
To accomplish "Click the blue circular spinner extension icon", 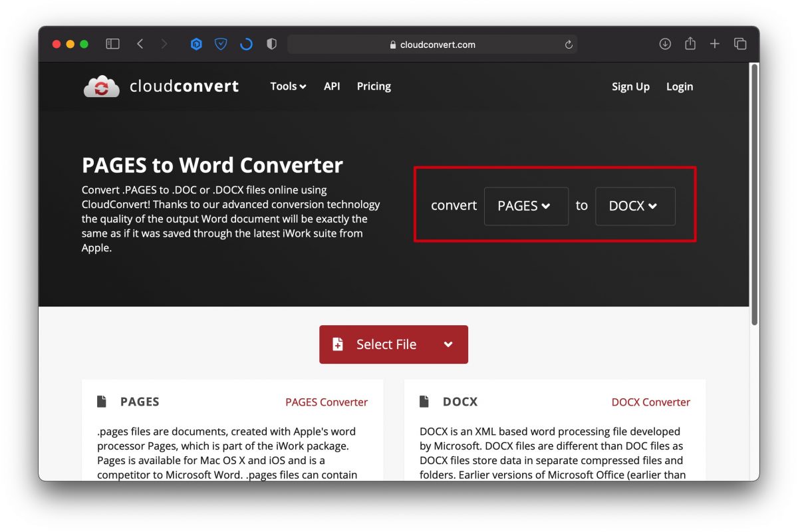I will [x=246, y=44].
